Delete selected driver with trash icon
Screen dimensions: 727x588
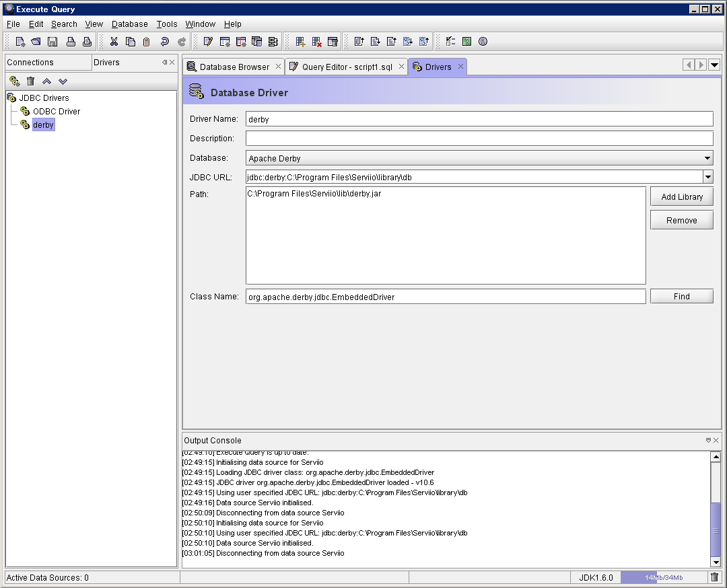tap(30, 81)
